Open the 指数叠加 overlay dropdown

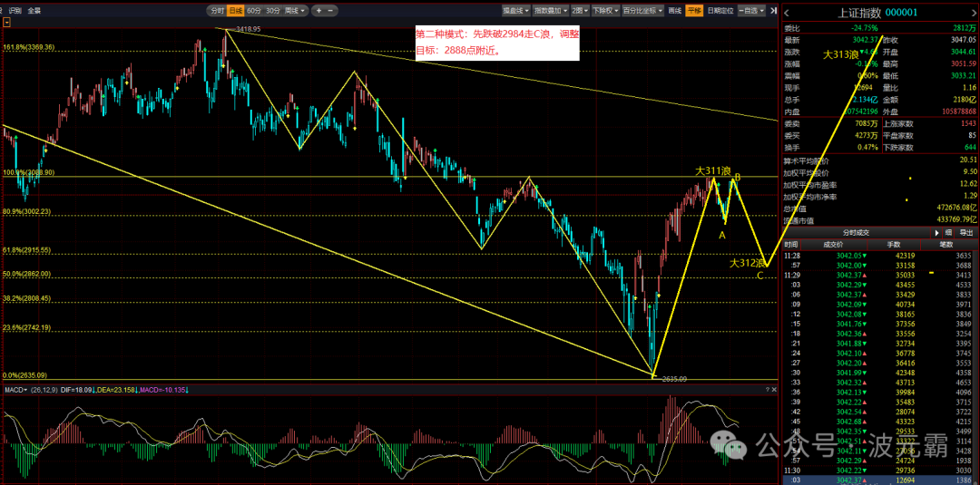click(552, 11)
